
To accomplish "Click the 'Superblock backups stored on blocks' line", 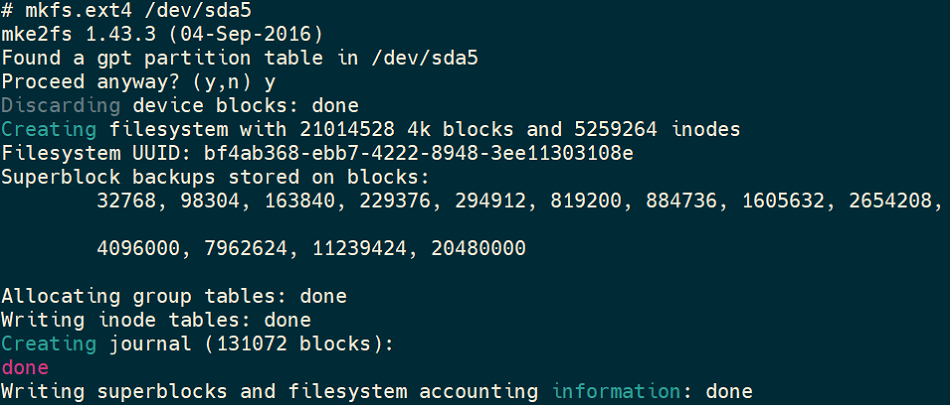I will click(216, 177).
